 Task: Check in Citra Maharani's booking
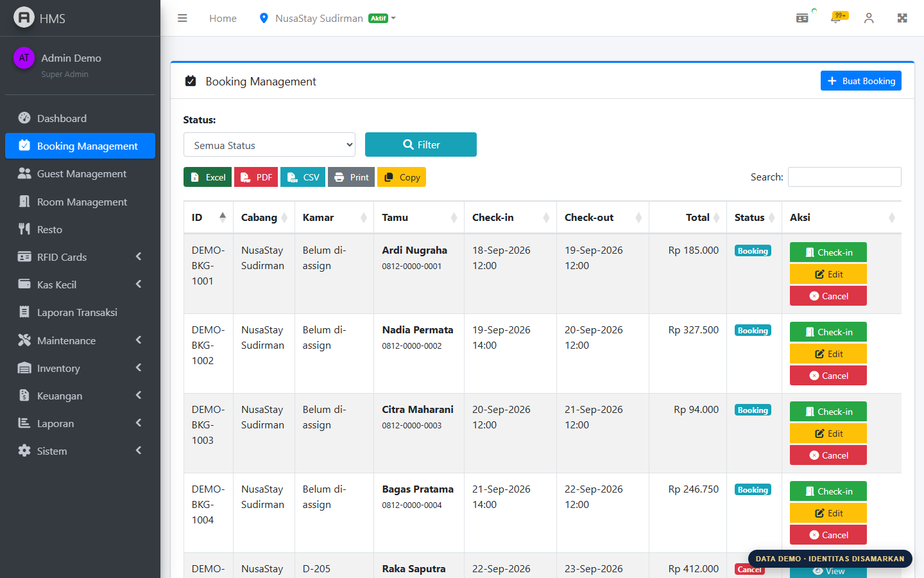tap(828, 412)
